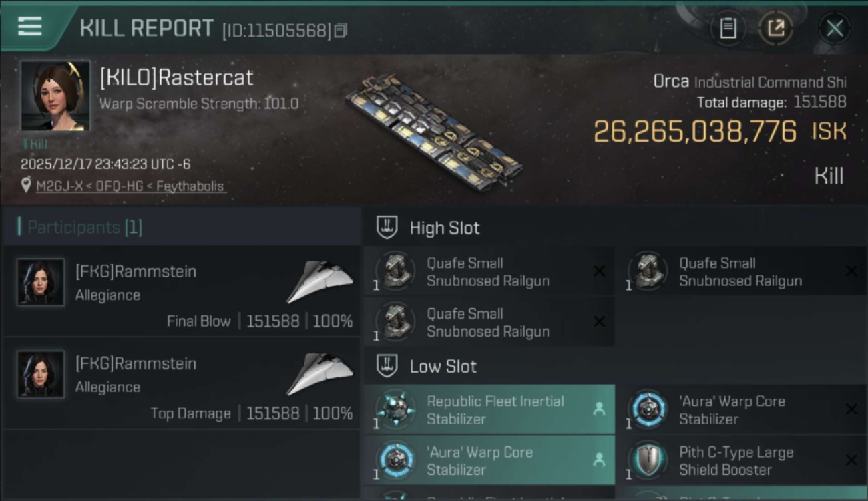
Task: Share the kill report externally
Action: tap(776, 29)
